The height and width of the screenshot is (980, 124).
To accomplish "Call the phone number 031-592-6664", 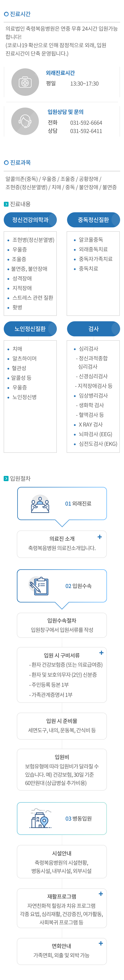I will point(86,123).
